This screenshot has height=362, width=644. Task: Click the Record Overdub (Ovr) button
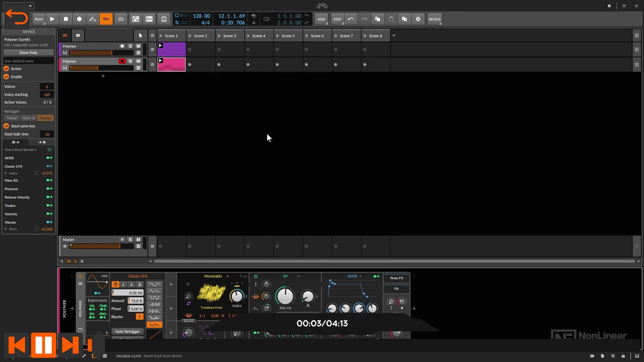[106, 19]
